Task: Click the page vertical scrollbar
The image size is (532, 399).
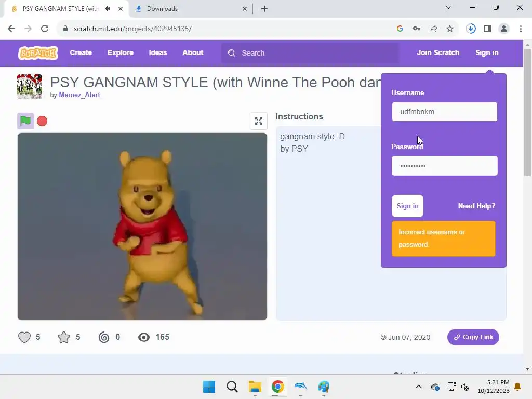Action: (527, 112)
